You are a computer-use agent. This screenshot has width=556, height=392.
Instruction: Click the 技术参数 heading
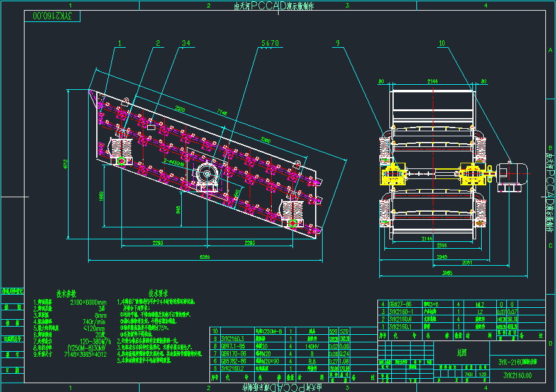click(66, 293)
